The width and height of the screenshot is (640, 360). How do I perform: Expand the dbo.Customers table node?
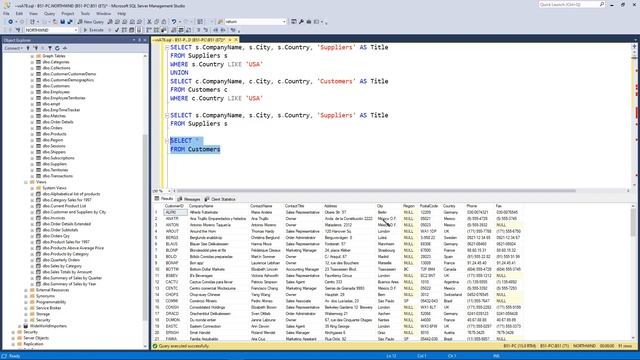[x=32, y=86]
